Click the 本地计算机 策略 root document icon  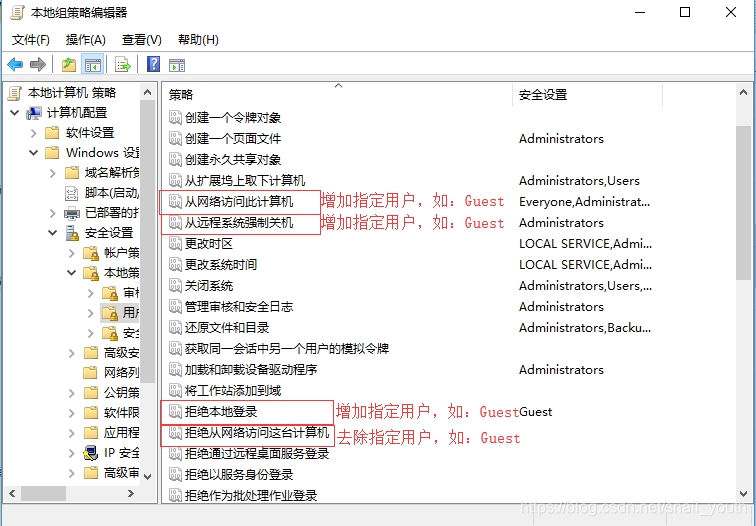(x=15, y=93)
